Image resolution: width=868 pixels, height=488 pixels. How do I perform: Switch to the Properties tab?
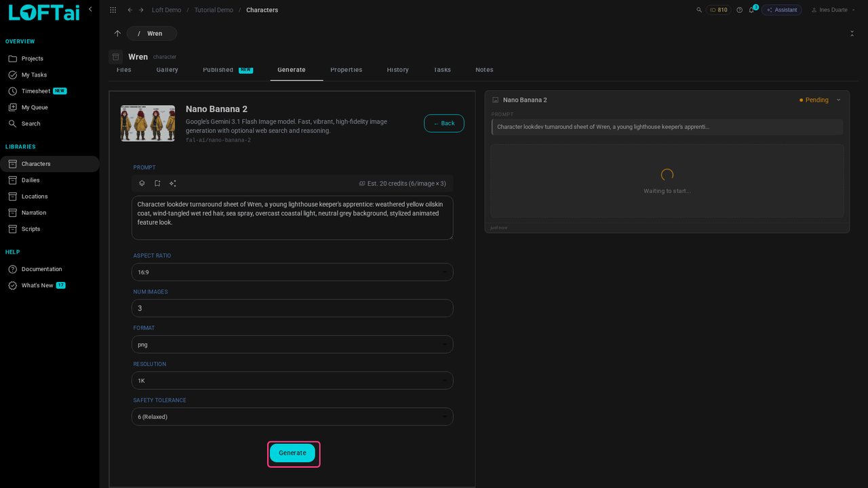tap(346, 70)
